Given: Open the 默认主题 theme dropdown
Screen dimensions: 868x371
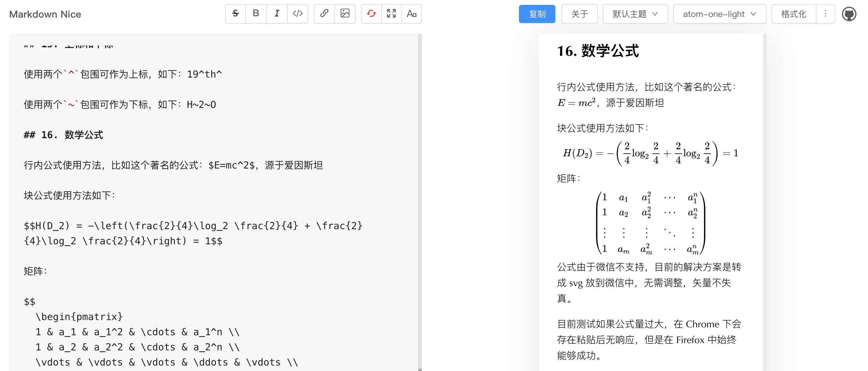Looking at the screenshot, I should click(635, 14).
